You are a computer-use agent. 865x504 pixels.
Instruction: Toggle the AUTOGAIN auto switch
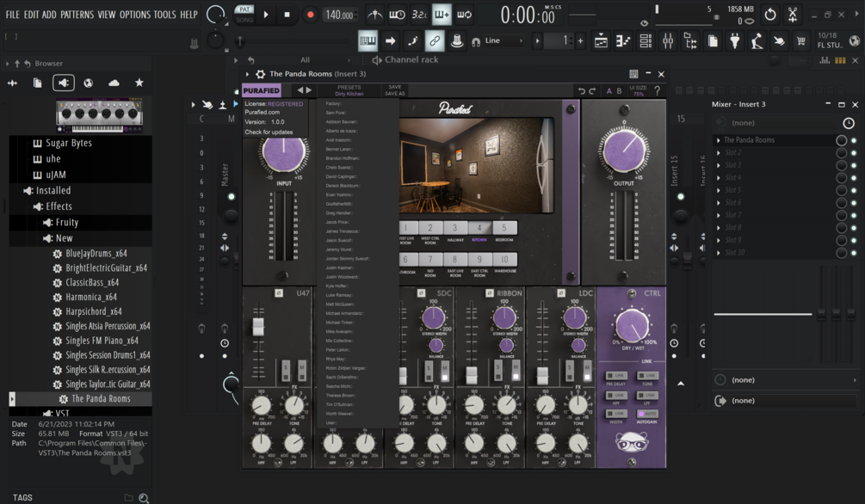[x=647, y=413]
